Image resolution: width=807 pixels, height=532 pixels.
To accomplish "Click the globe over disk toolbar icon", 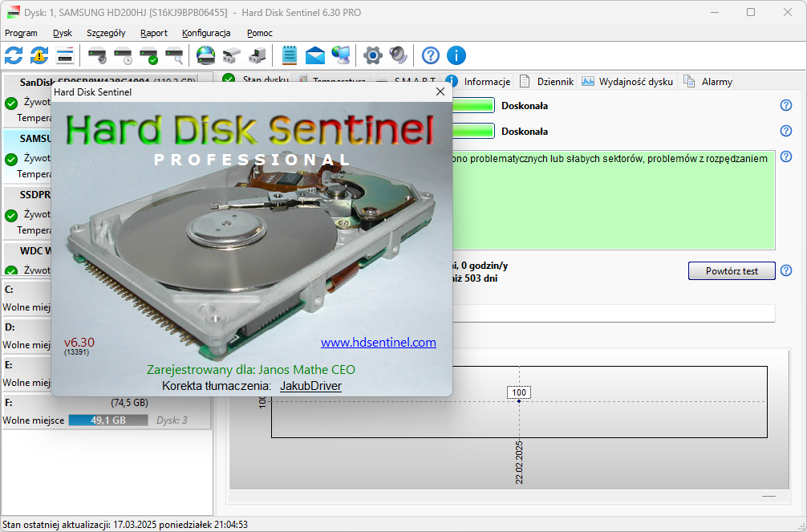I will pos(206,55).
